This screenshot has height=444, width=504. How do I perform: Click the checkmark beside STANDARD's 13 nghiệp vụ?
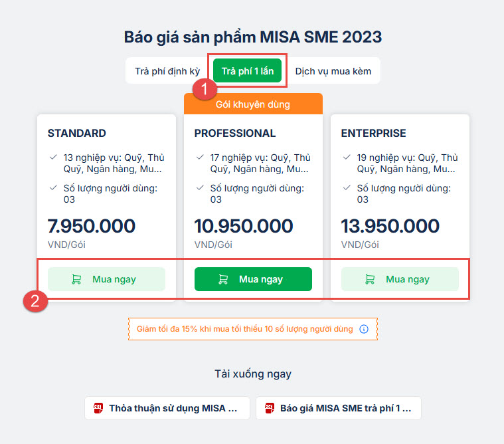53,158
